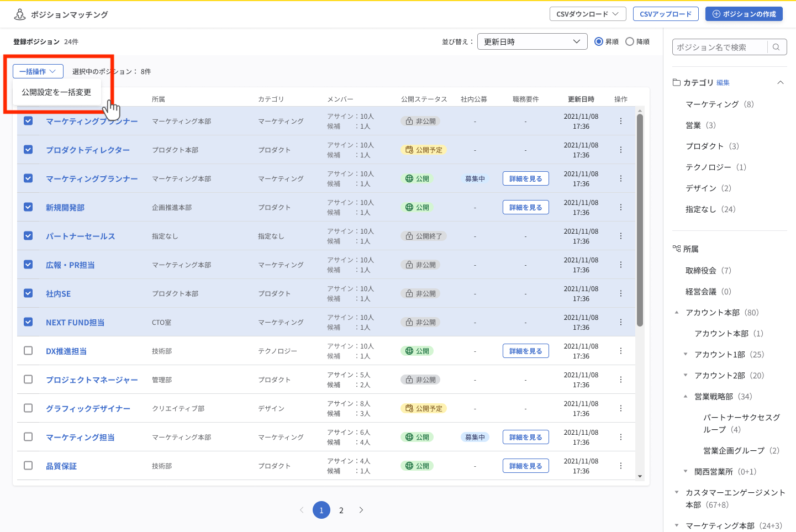This screenshot has height=532, width=796.
Task: Open the kebab menu for 品質保証 row
Action: coord(620,465)
